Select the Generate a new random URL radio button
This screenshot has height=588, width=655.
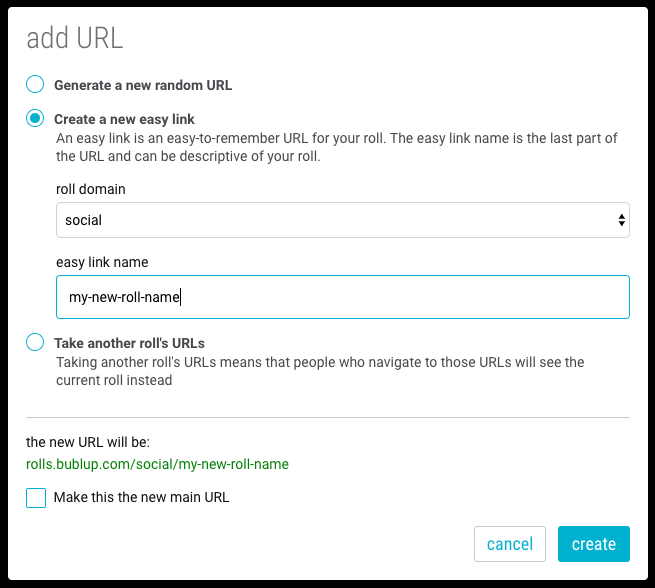[x=35, y=84]
